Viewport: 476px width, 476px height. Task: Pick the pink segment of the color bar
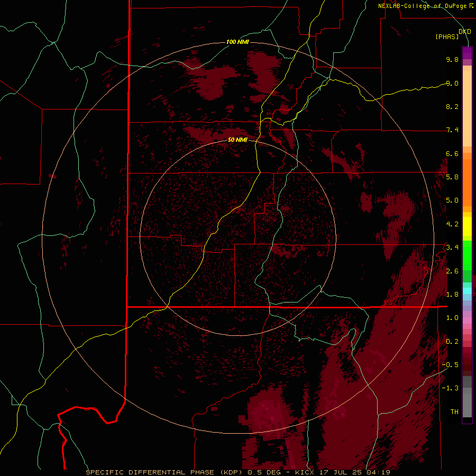click(467, 321)
